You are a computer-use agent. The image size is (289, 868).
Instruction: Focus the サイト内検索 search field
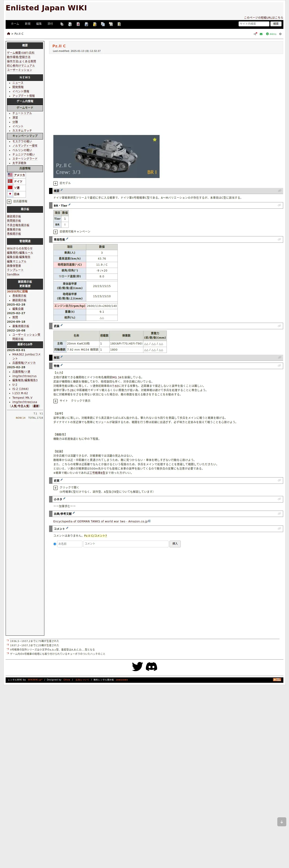(x=254, y=24)
